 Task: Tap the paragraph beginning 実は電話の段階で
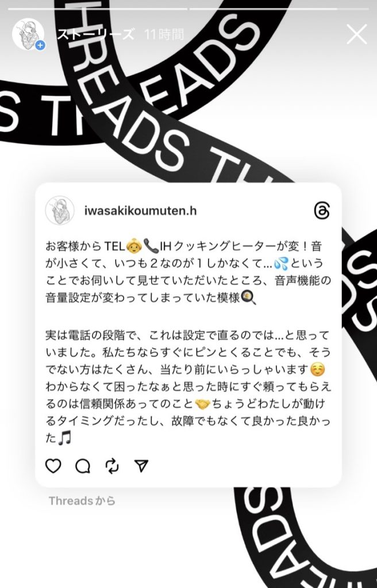[x=188, y=386]
